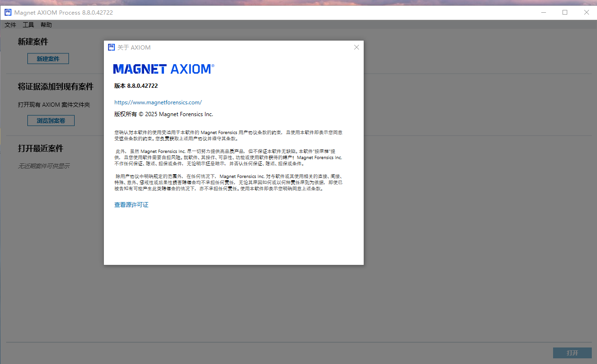
Task: Open the 帮助 menu
Action: click(46, 25)
